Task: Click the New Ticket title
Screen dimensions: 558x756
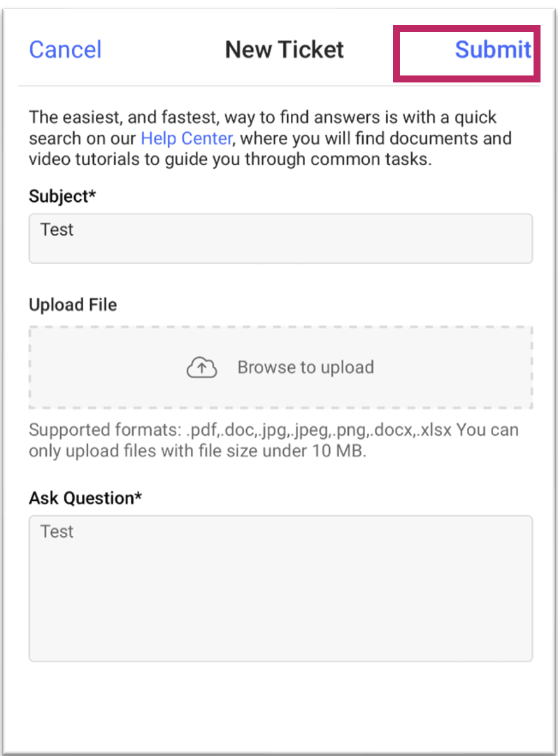Action: pos(285,49)
